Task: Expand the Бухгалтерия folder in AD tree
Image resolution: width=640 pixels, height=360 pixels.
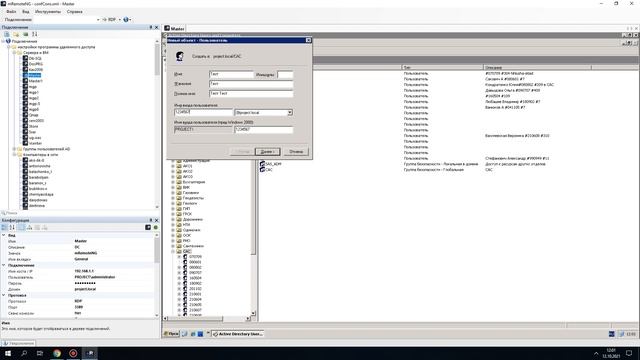Action: coord(173,182)
